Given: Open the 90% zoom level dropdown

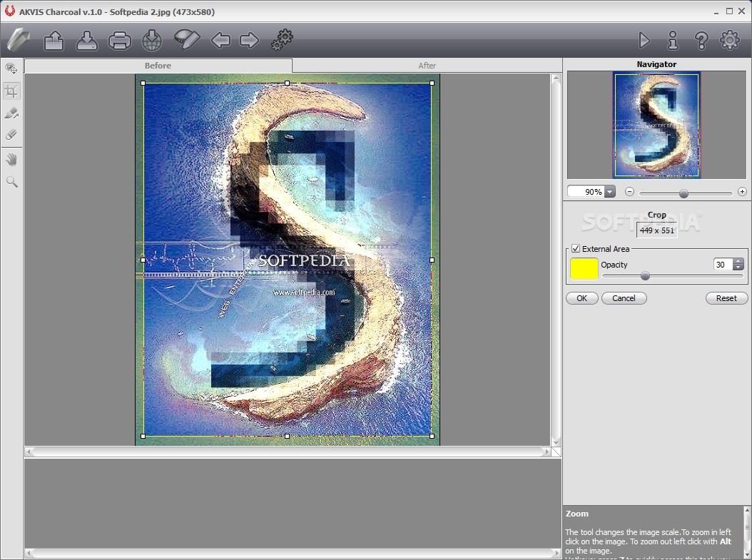Looking at the screenshot, I should coord(609,192).
